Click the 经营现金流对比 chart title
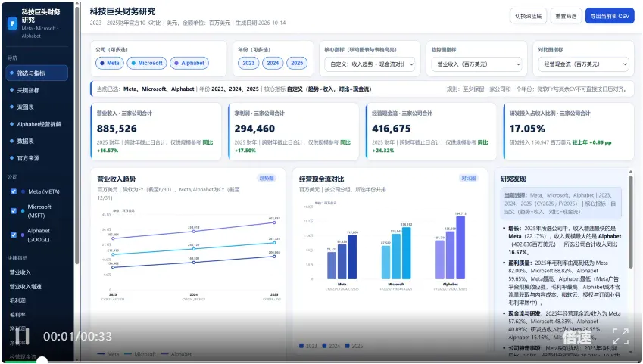 321,179
